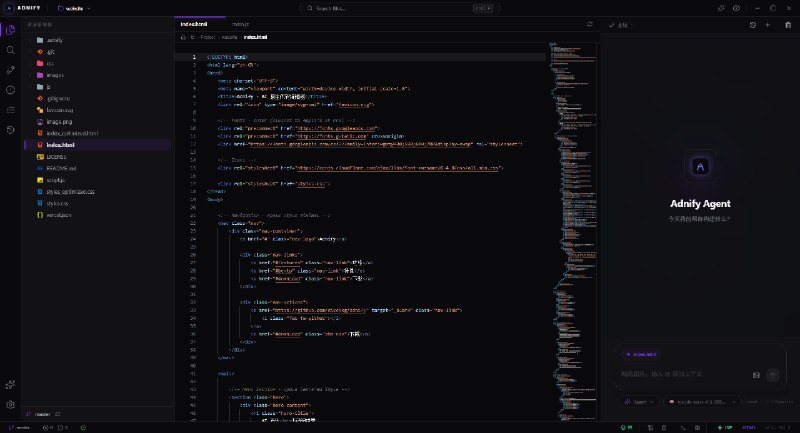Click the small icon next to master label
800x433 pixels.
tap(58, 414)
